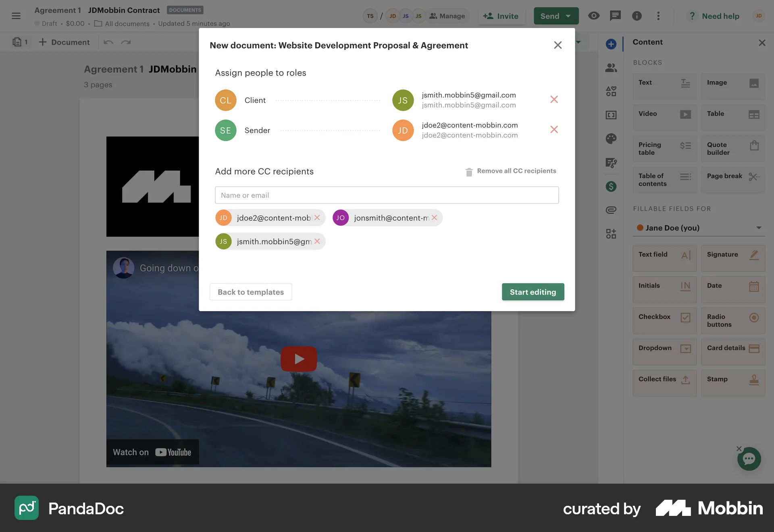
Task: Play the YouTube video in the document
Action: [298, 359]
